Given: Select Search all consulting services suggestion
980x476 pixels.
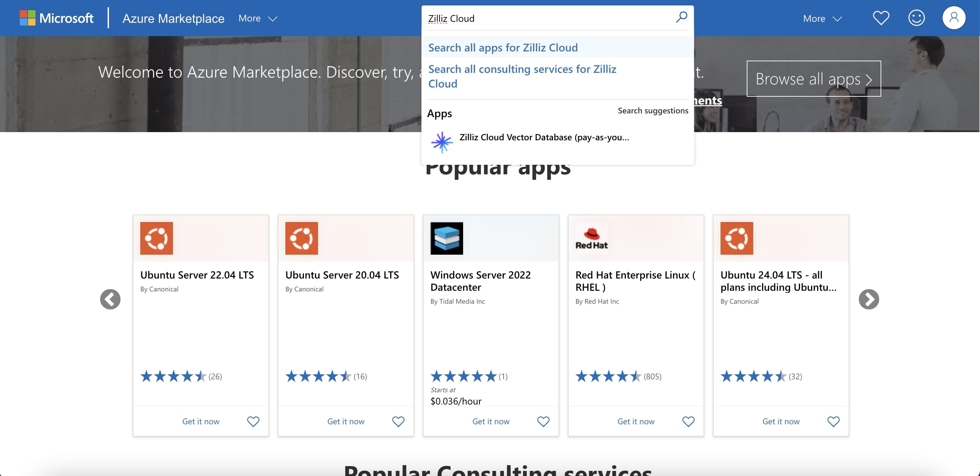Looking at the screenshot, I should (557, 76).
